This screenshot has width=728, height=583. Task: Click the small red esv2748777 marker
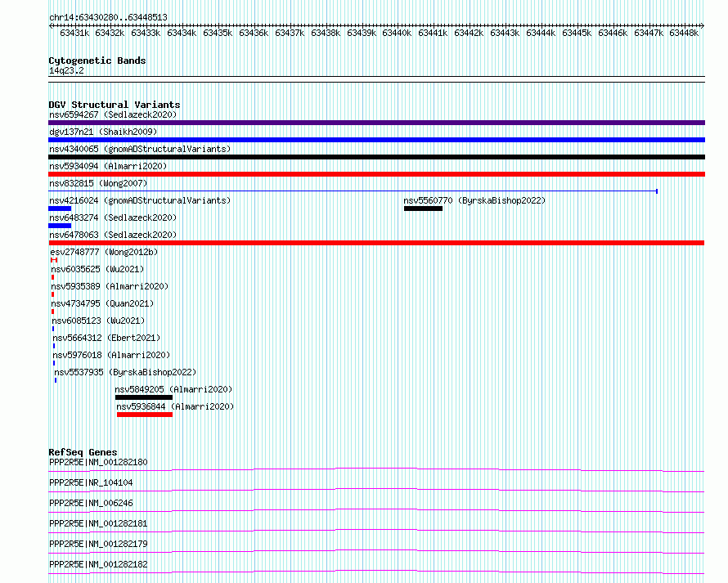coord(54,260)
